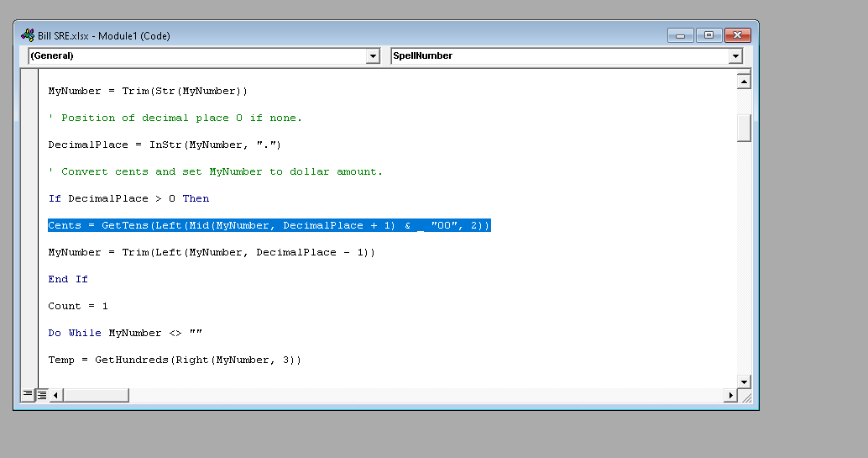Click line Count = 1

click(x=78, y=306)
